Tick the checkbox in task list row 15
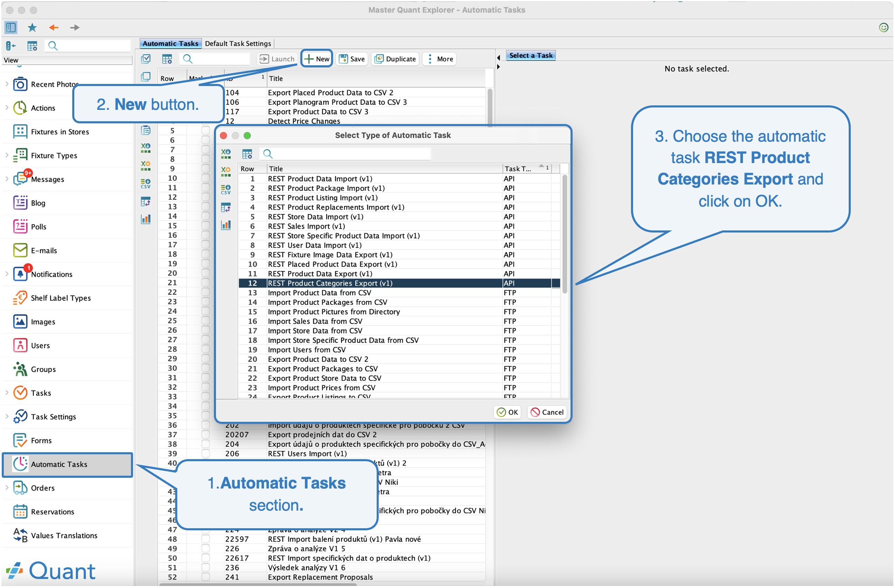This screenshot has width=895, height=588. click(x=205, y=225)
